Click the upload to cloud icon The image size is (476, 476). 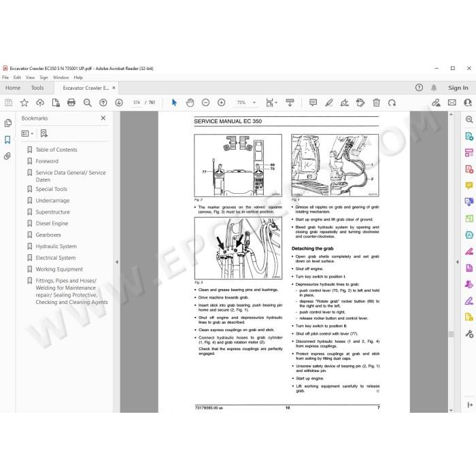pos(40,103)
